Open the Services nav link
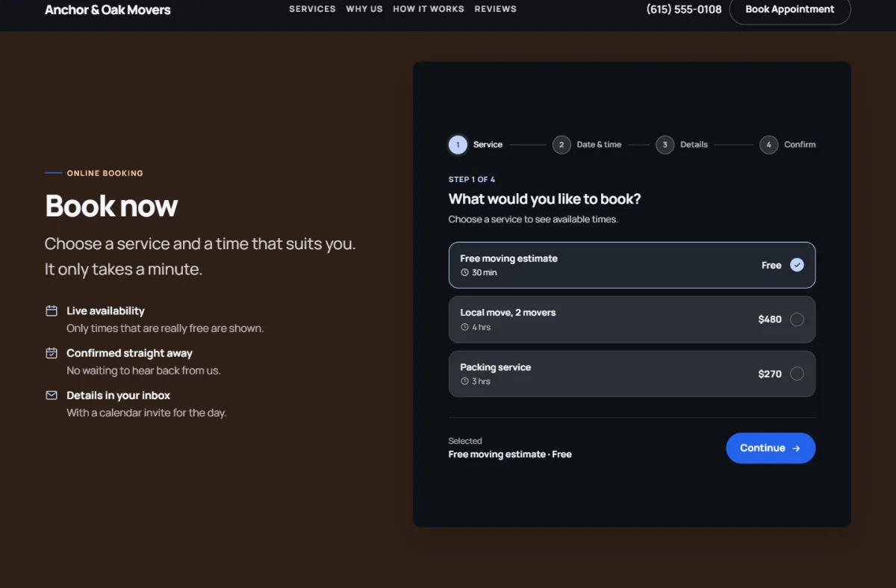Screen dimensions: 896x588 point(312,9)
